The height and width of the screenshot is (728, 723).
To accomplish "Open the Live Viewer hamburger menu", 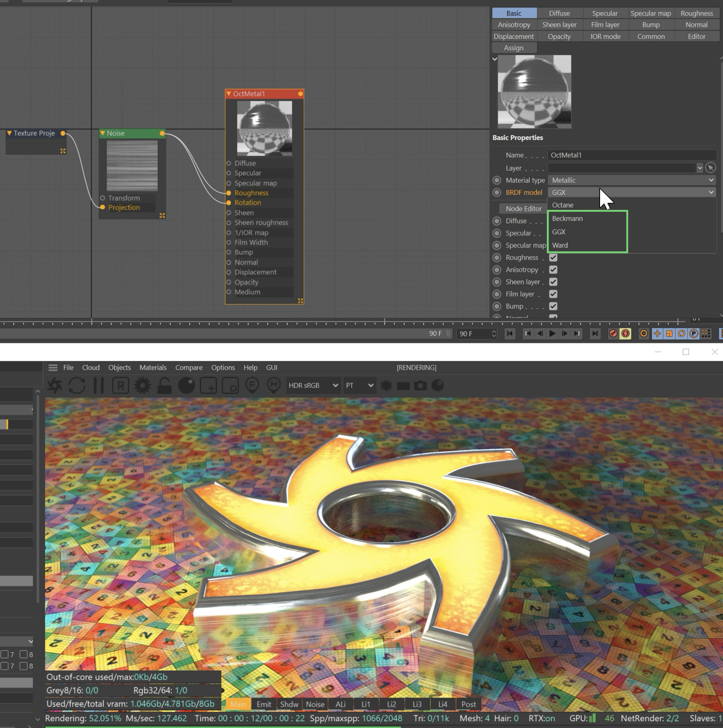I will (53, 368).
